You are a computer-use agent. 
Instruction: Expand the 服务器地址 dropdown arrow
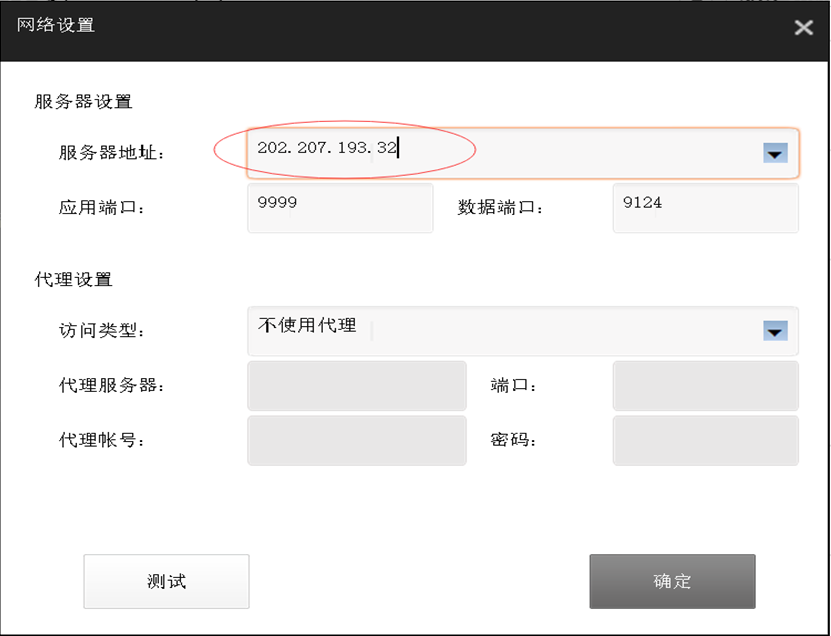pyautogui.click(x=775, y=153)
